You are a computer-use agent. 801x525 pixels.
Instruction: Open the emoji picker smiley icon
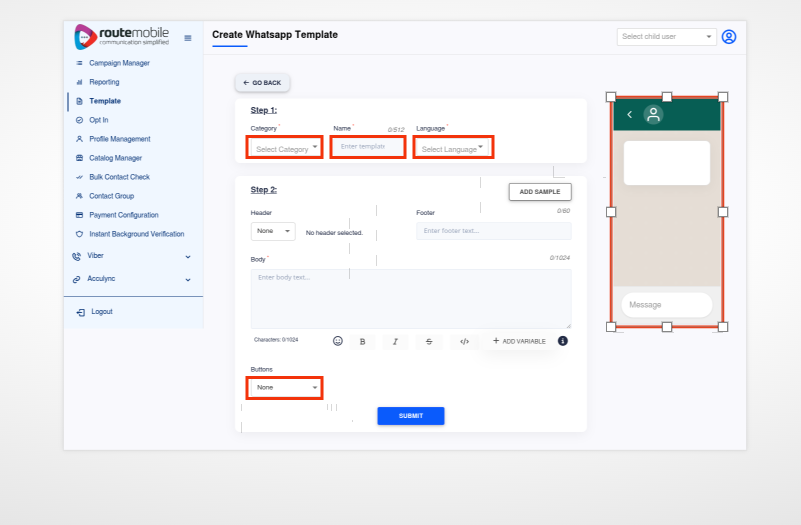pos(338,341)
